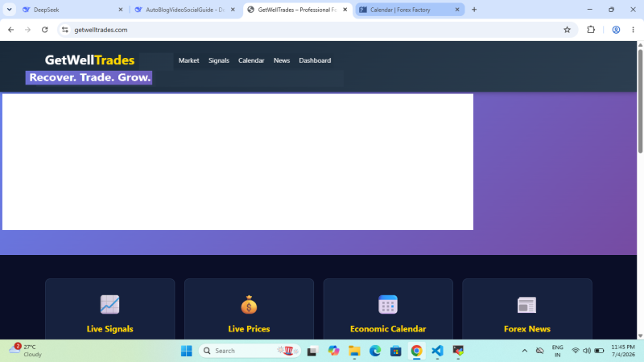
Task: Click the Forex News newspaper icon
Action: (526, 305)
